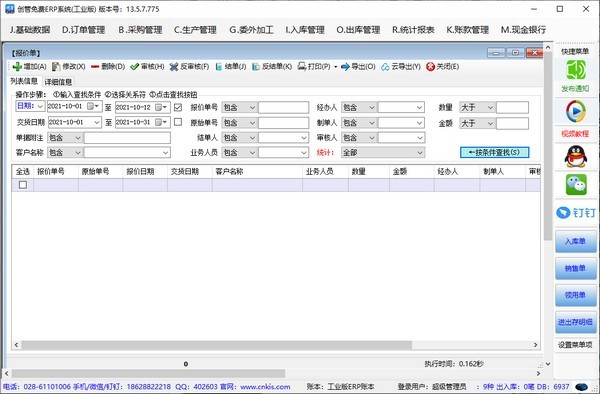Screen dimensions: 600x394
Task: Expand the 日期 type dropdown
Action: [x=40, y=106]
